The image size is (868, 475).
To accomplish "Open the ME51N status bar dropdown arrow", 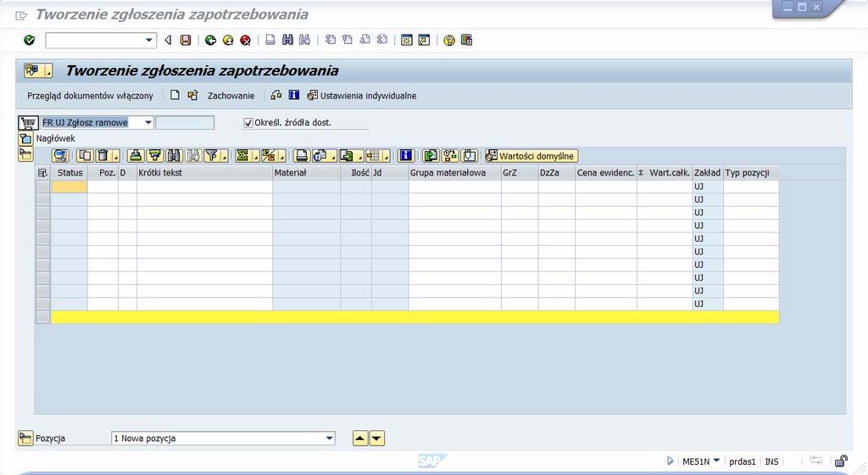I will [716, 461].
